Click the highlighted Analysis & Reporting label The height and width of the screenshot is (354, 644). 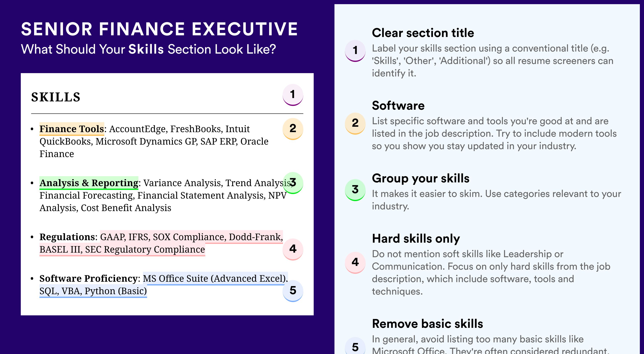click(x=89, y=183)
